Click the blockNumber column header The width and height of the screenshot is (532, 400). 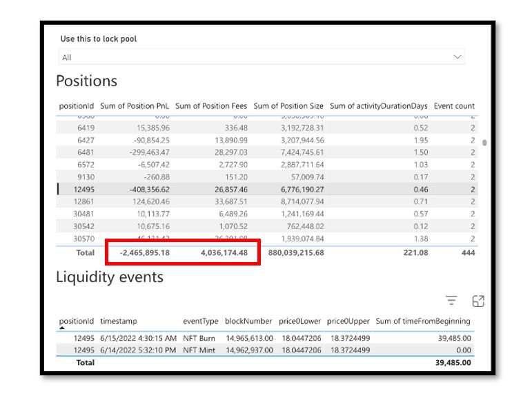point(248,321)
